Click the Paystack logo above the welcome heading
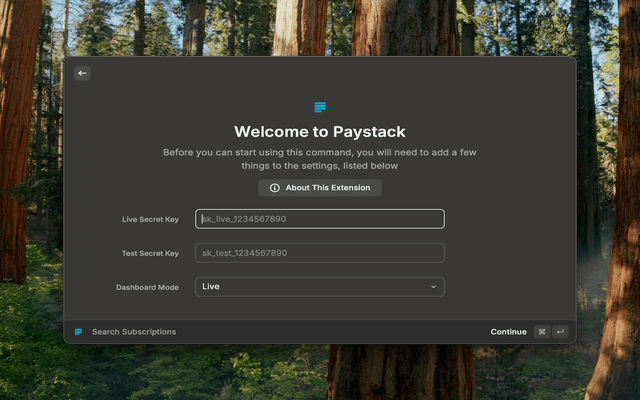 320,107
